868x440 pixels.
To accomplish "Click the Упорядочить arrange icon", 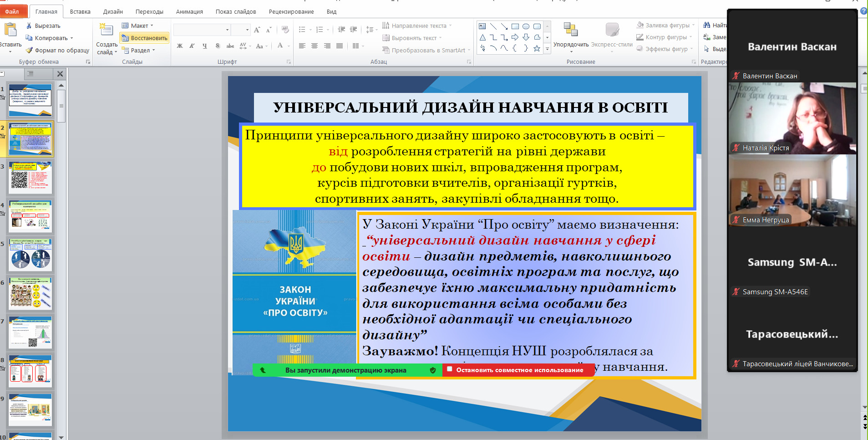I will (x=571, y=30).
